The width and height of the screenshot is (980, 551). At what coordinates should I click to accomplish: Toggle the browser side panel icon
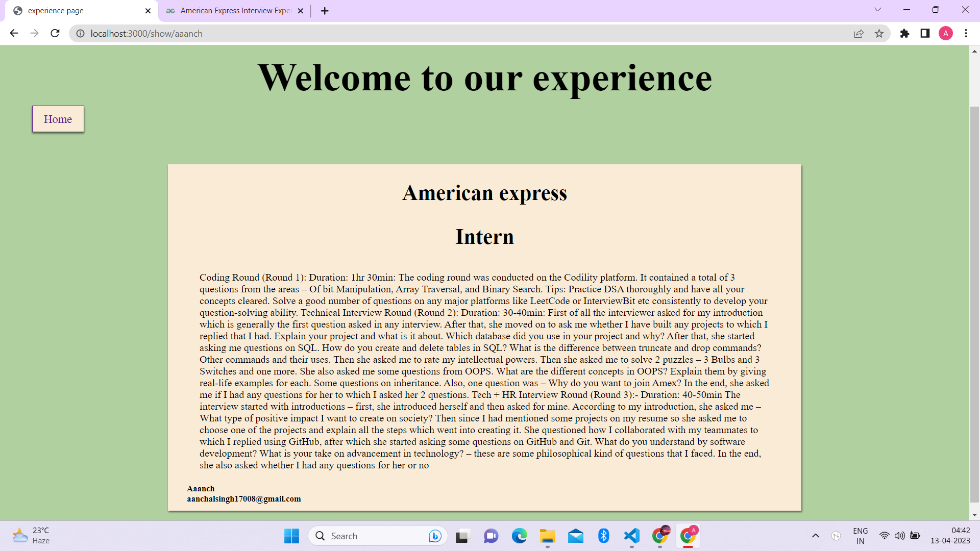point(925,34)
